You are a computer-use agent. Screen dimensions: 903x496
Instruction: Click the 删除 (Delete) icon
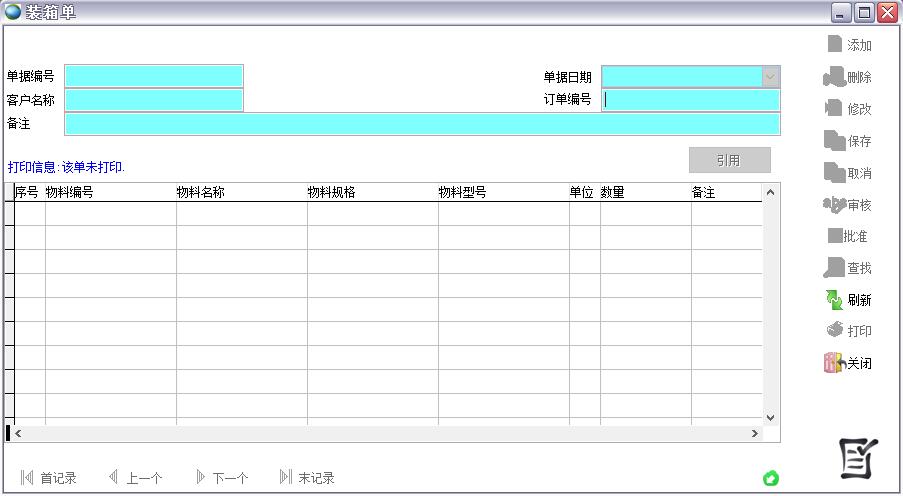834,76
